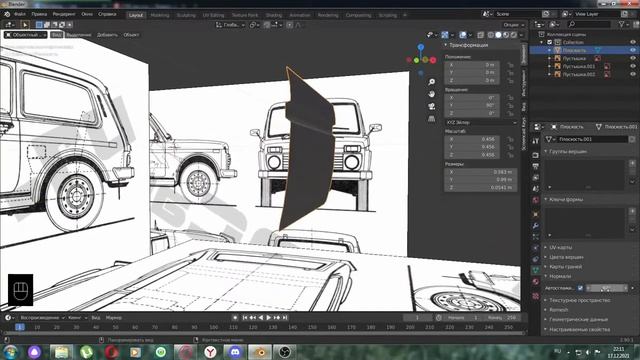This screenshot has height=360, width=640.
Task: Toggle the Автосглаживание checkbox
Action: pyautogui.click(x=580, y=288)
